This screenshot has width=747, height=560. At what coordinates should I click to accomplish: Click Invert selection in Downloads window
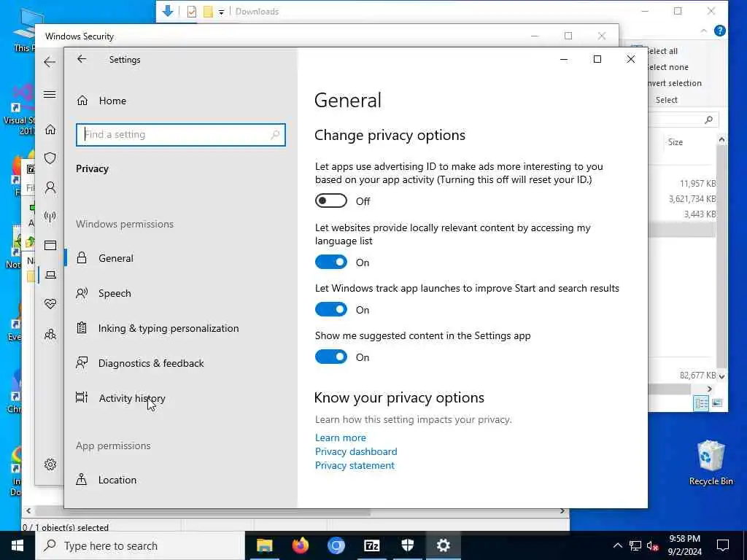(673, 83)
